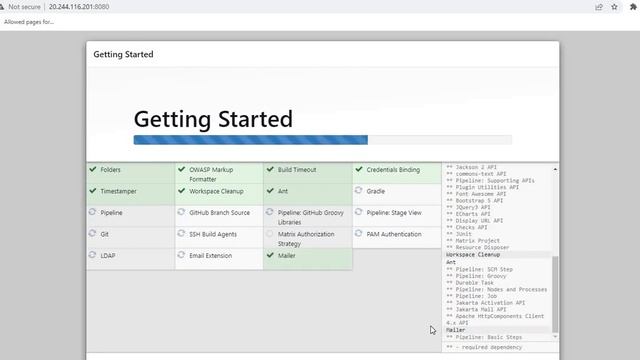Viewport: 640px width, 360px height.
Task: Click the spinner icon beside Gradle
Action: coord(359,190)
